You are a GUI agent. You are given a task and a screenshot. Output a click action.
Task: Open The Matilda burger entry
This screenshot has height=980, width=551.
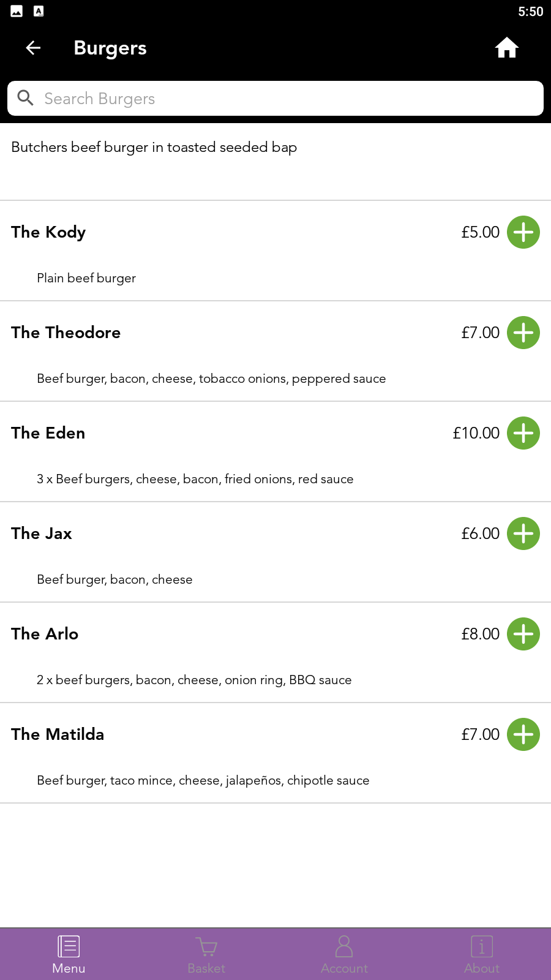[58, 734]
